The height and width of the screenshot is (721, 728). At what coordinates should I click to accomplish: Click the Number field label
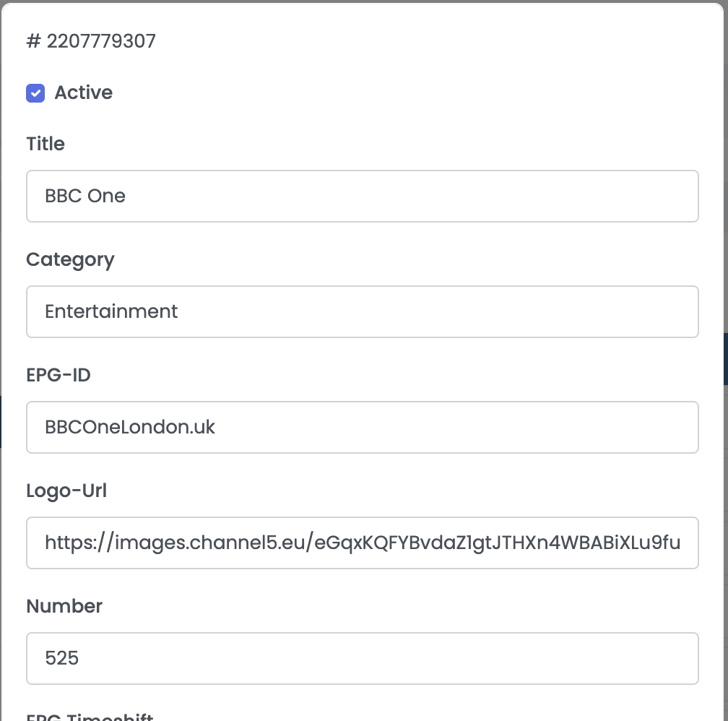pos(64,606)
